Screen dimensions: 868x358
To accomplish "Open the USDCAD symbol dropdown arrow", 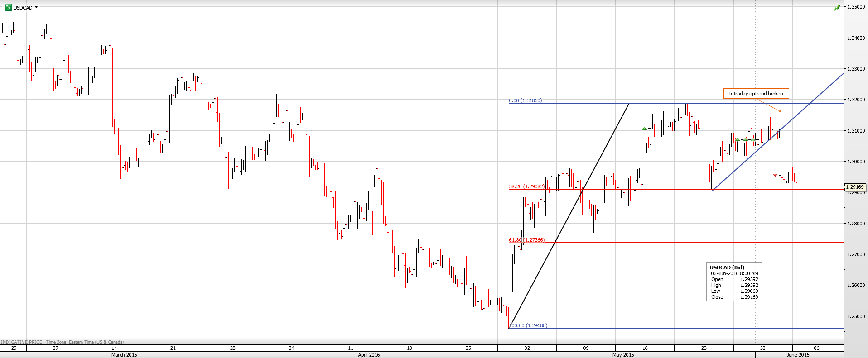I will tap(36, 7).
